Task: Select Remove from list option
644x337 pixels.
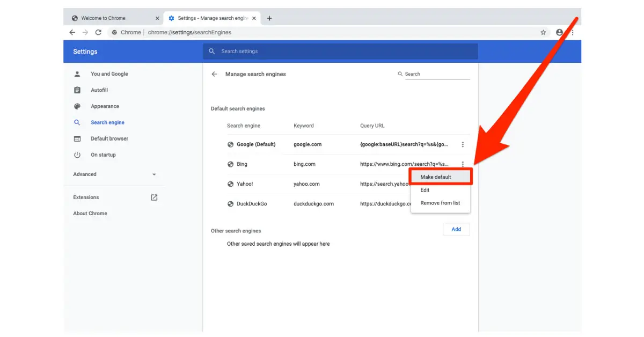Action: (x=440, y=203)
